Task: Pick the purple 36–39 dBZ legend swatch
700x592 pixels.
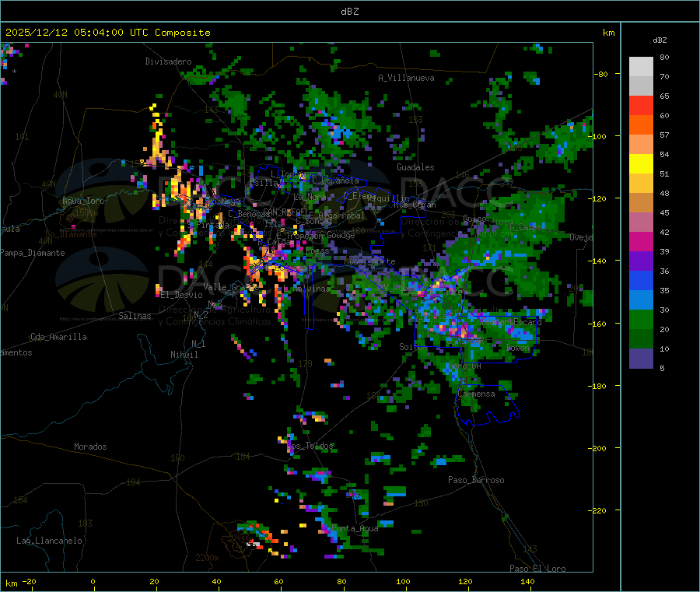Action: click(x=641, y=261)
